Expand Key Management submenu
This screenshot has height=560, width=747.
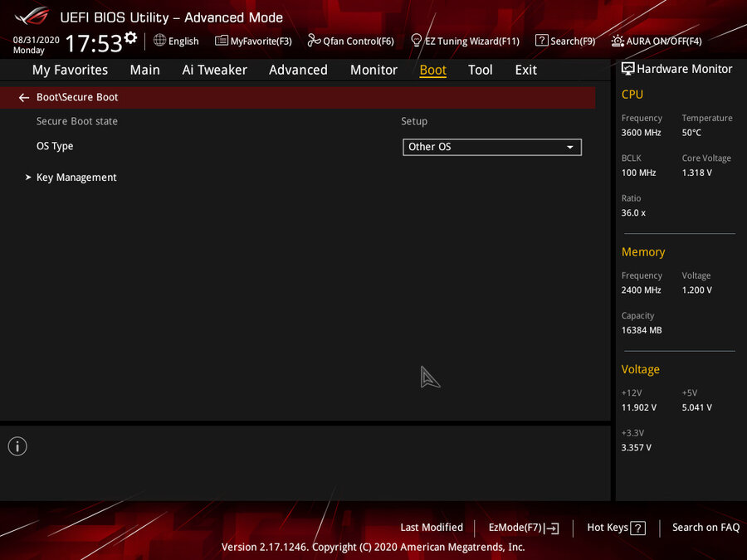[x=76, y=178]
